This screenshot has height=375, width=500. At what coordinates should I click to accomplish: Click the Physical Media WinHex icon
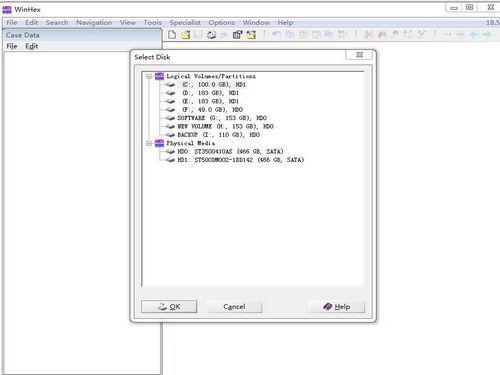159,143
